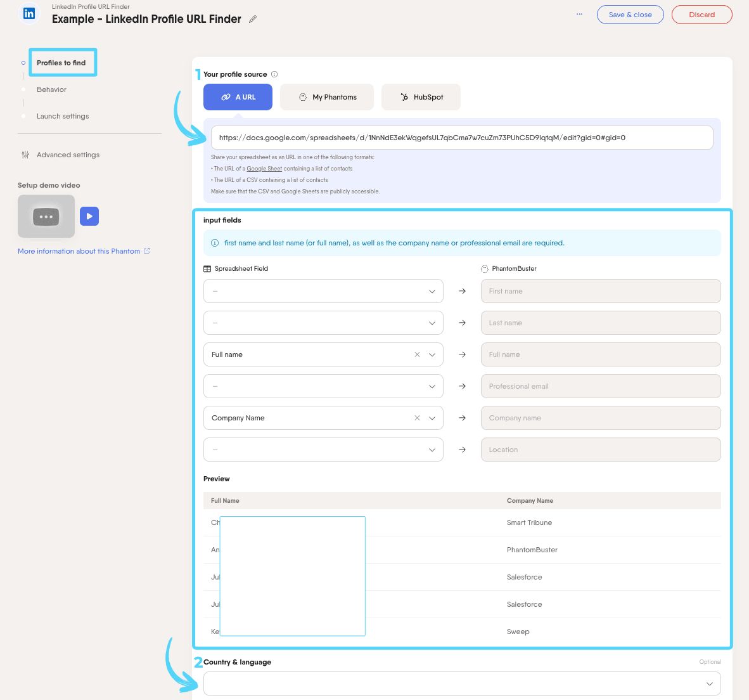Image resolution: width=749 pixels, height=700 pixels.
Task: Open the Full name spreadsheet field dropdown chevron
Action: 432,354
